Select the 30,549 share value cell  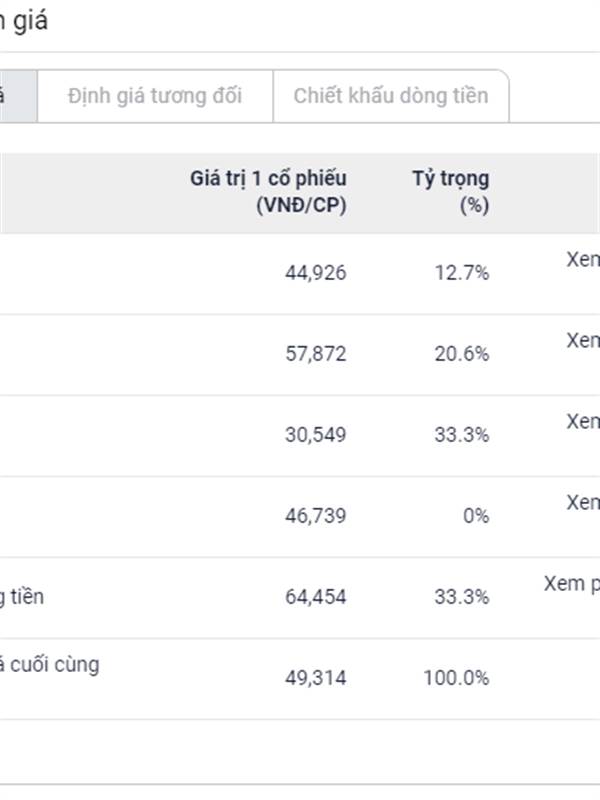(x=316, y=435)
